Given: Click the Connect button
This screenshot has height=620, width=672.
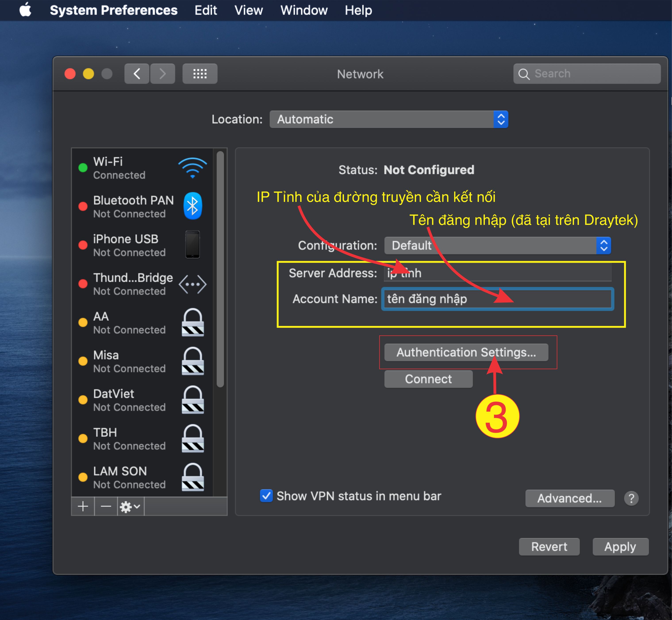Looking at the screenshot, I should click(428, 379).
